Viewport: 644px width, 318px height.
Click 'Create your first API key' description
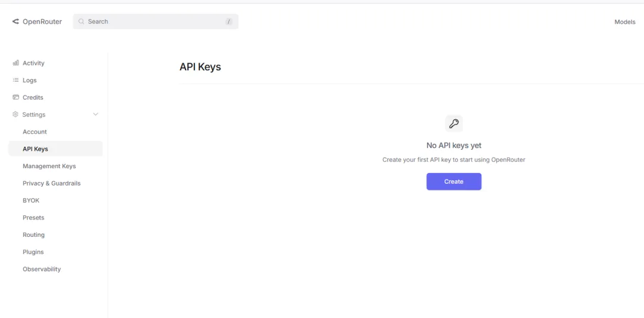(454, 159)
